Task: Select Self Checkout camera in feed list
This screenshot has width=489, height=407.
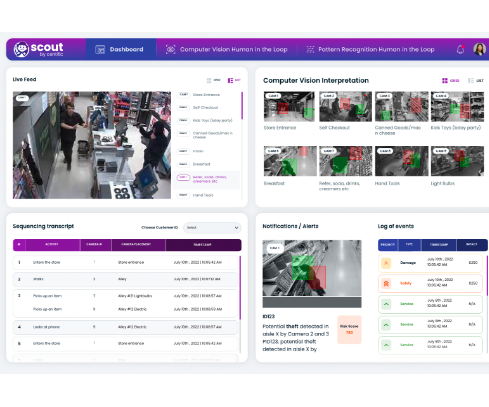Action: [206, 108]
